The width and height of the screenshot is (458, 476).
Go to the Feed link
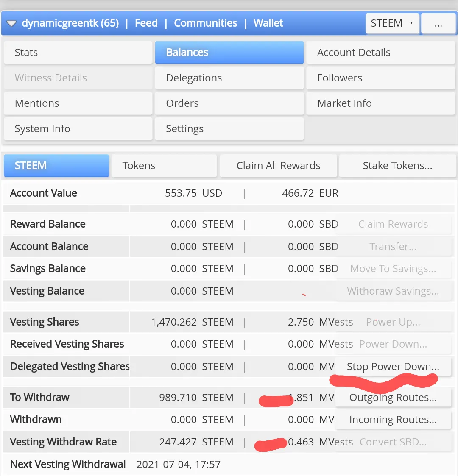click(x=146, y=23)
